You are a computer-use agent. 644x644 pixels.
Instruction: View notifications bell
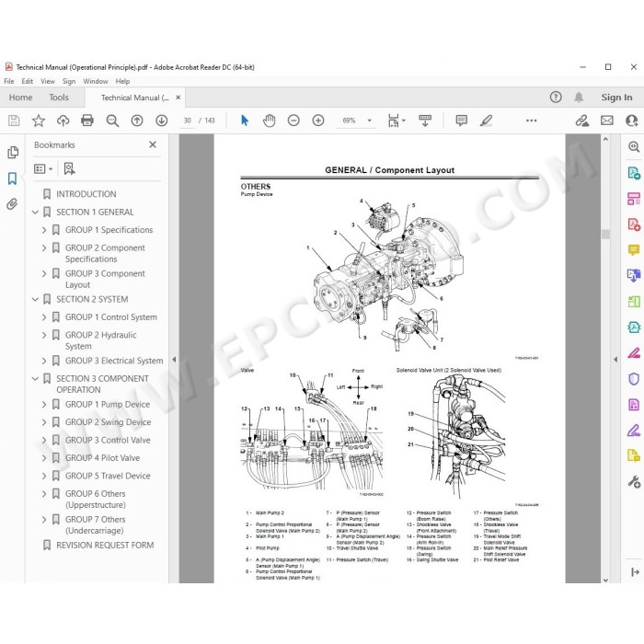coord(579,98)
